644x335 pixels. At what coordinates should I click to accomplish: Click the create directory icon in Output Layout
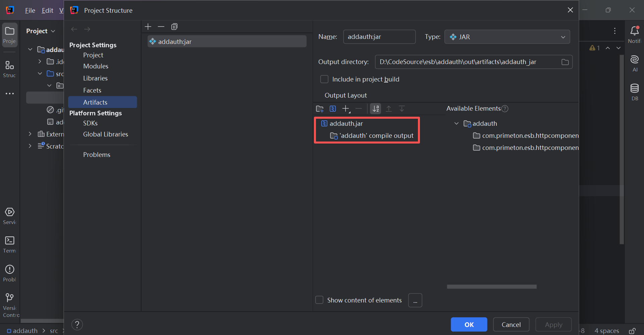320,109
